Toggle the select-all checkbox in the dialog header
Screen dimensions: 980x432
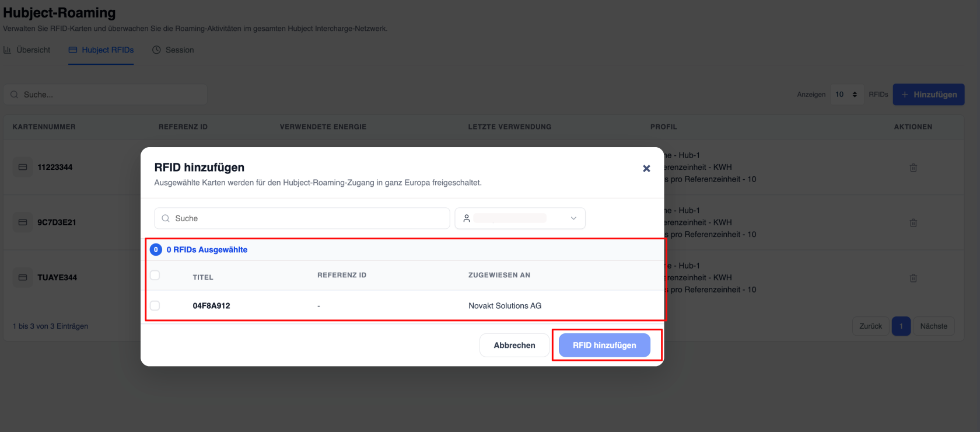[155, 275]
